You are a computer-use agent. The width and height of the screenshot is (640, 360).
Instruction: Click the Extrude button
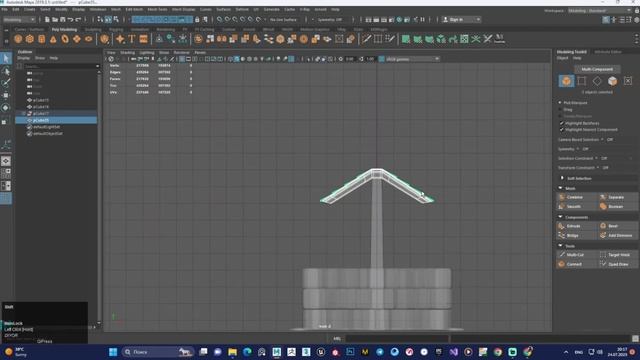click(576, 226)
